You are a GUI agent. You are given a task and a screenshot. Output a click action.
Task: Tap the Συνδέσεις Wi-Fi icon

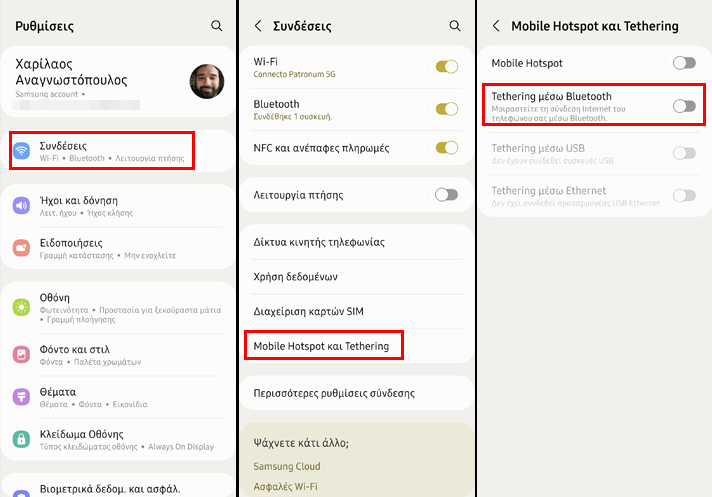coord(21,151)
